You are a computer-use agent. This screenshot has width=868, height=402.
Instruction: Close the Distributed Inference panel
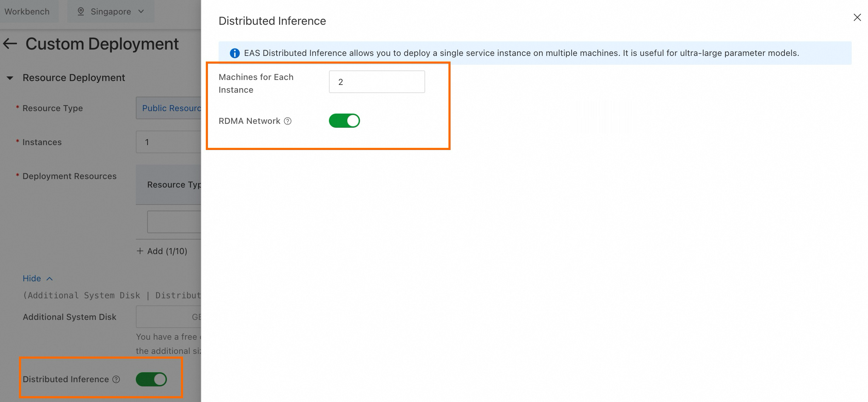[857, 17]
